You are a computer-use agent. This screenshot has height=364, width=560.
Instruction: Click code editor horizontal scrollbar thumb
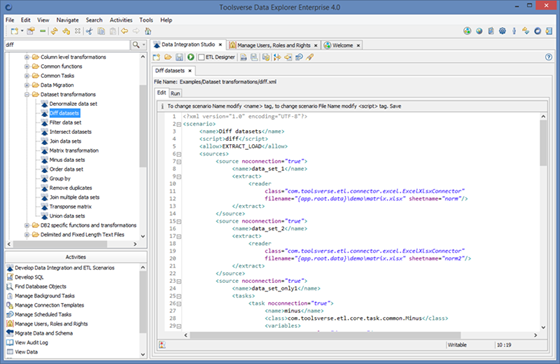(x=325, y=335)
